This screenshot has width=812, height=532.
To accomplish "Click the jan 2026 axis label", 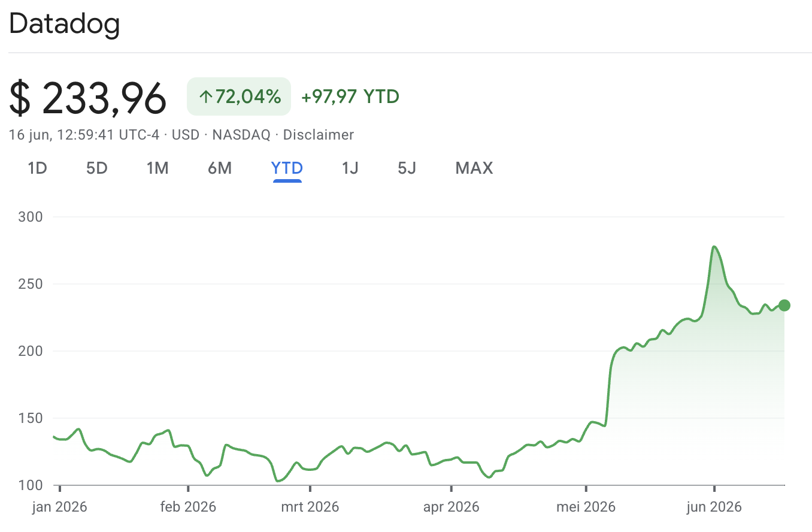I will 59,507.
